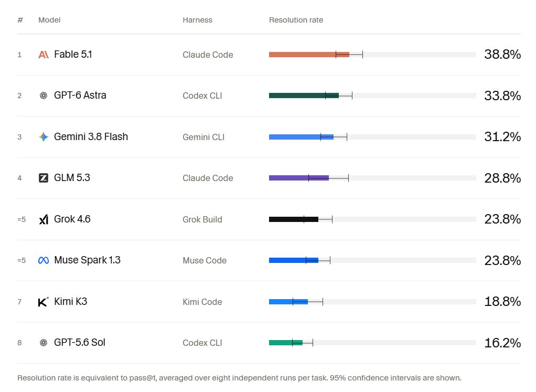Select the Model column header
This screenshot has height=392, width=536.
pos(49,20)
